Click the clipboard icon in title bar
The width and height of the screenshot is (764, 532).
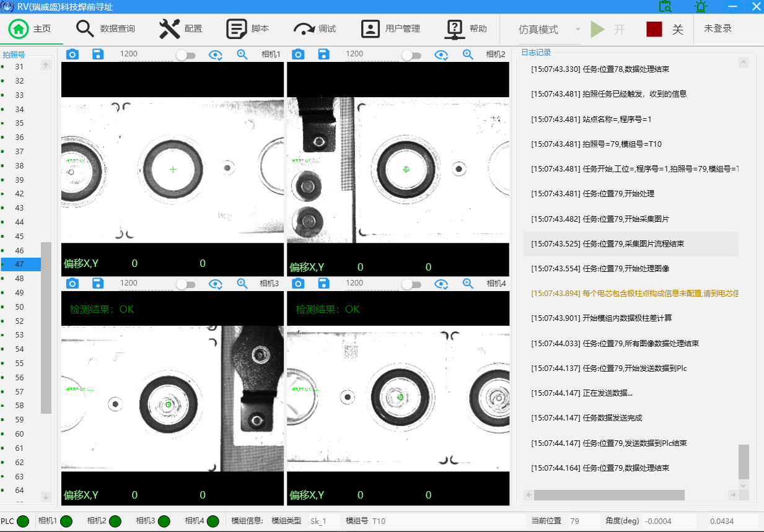665,7
